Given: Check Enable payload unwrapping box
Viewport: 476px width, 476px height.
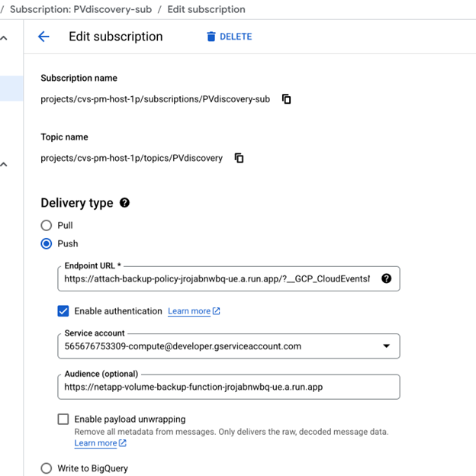Looking at the screenshot, I should (x=64, y=419).
